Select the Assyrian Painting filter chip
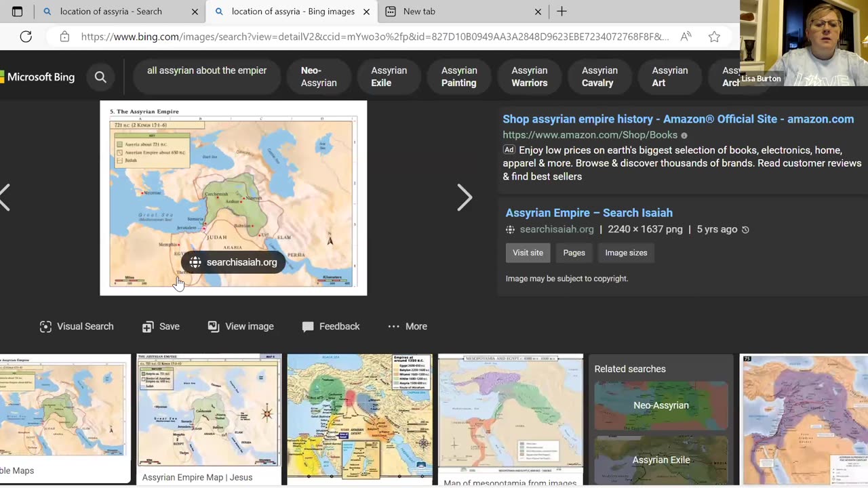The height and width of the screenshot is (488, 868). 459,77
